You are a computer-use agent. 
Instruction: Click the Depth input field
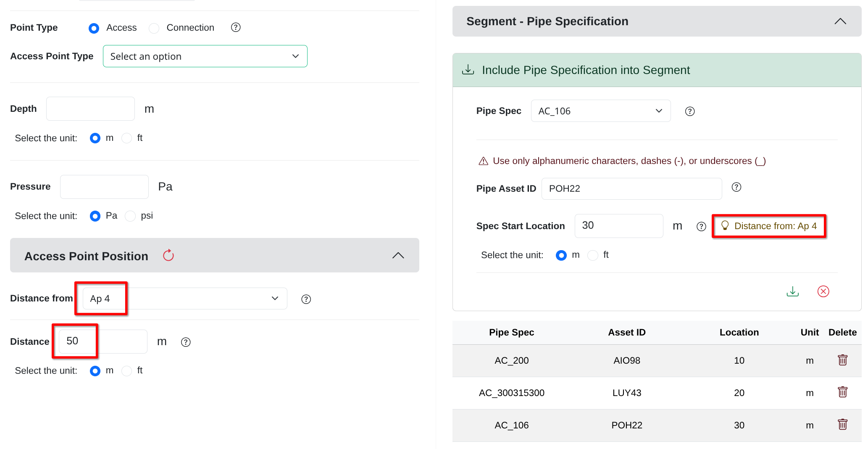[x=90, y=109]
